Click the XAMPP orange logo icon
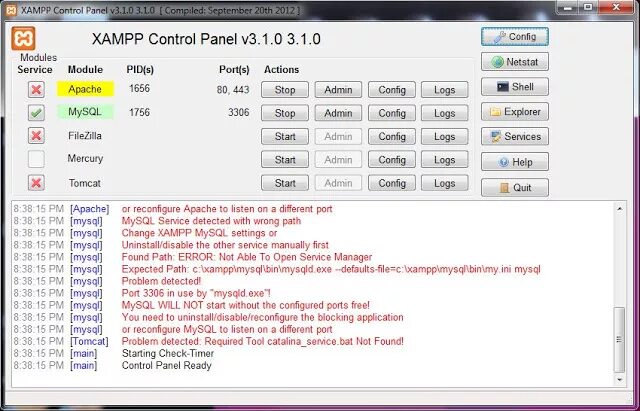 coord(23,38)
